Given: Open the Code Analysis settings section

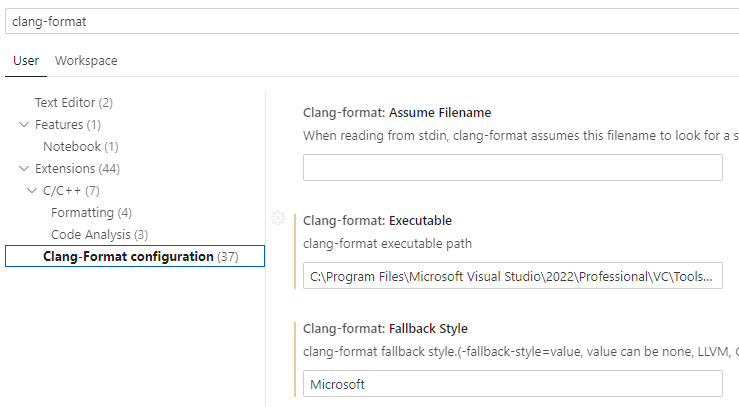Looking at the screenshot, I should [99, 235].
